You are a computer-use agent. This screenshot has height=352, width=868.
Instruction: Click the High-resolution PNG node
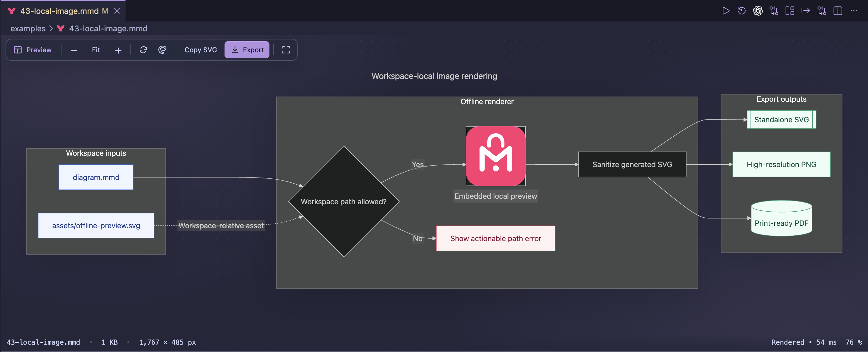[781, 165]
